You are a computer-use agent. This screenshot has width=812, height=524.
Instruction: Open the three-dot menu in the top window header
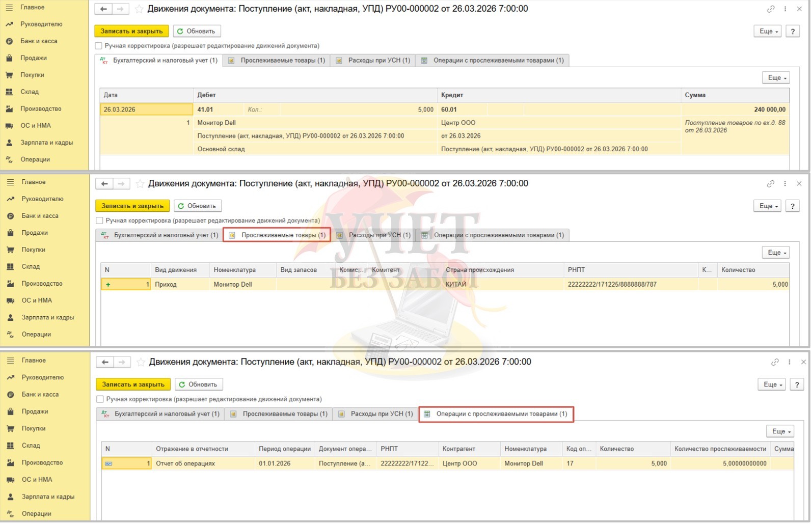(785, 9)
